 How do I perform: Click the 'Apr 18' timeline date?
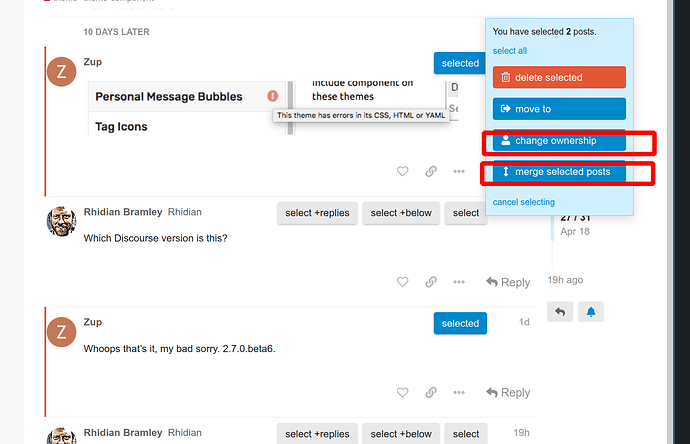[x=575, y=231]
